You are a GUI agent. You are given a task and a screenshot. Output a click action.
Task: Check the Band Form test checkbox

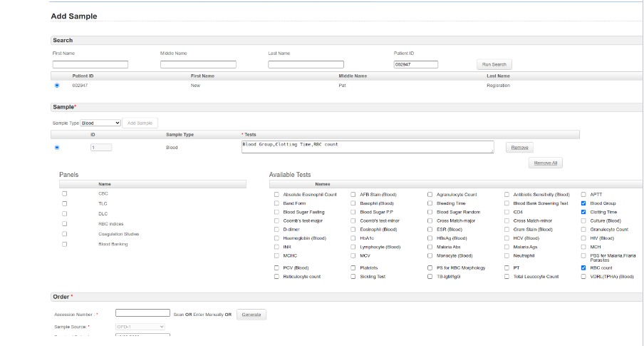[x=276, y=203]
